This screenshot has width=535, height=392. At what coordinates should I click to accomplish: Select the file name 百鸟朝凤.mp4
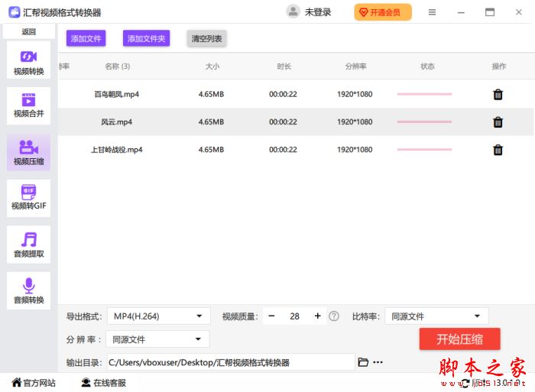point(117,94)
